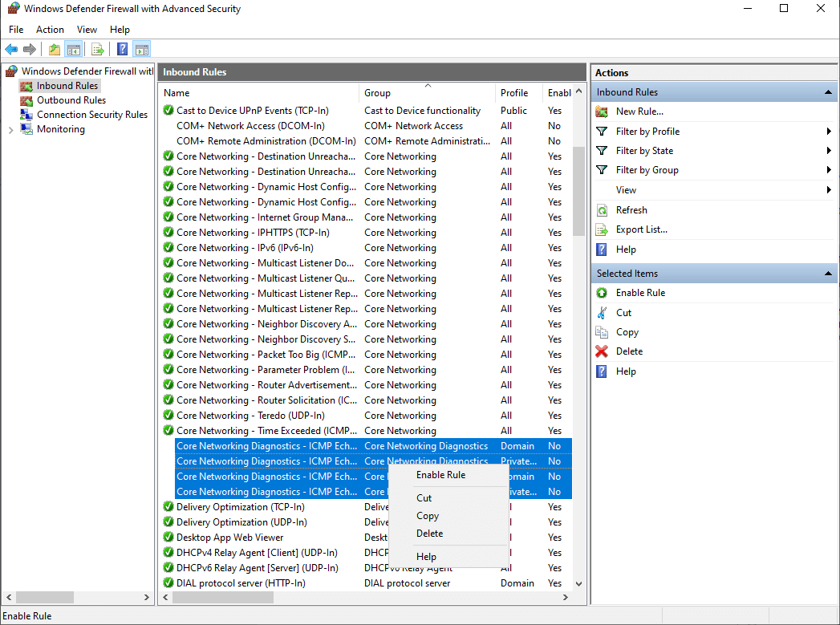Select Connection Security Rules in tree
The height and width of the screenshot is (625, 840).
pos(92,115)
